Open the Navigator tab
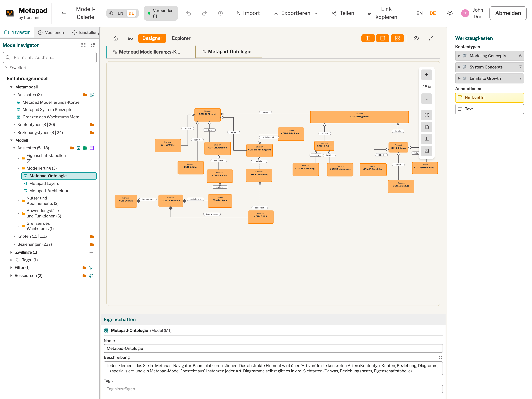The height and width of the screenshot is (399, 532). click(x=17, y=32)
